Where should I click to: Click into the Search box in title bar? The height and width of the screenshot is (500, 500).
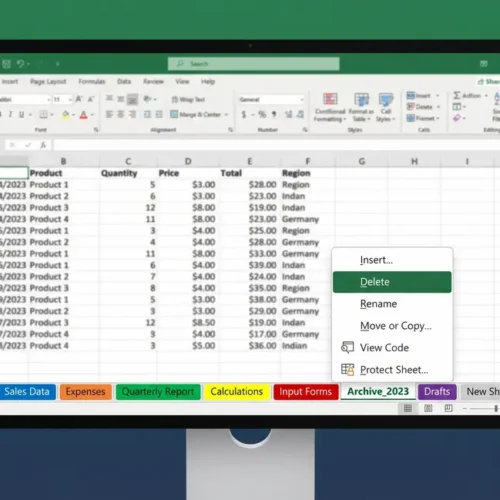coord(253,64)
